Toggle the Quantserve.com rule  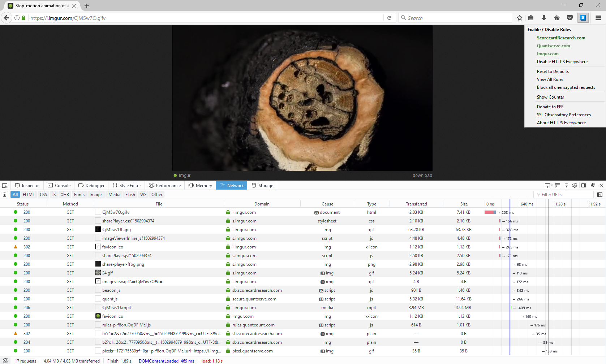click(x=553, y=46)
